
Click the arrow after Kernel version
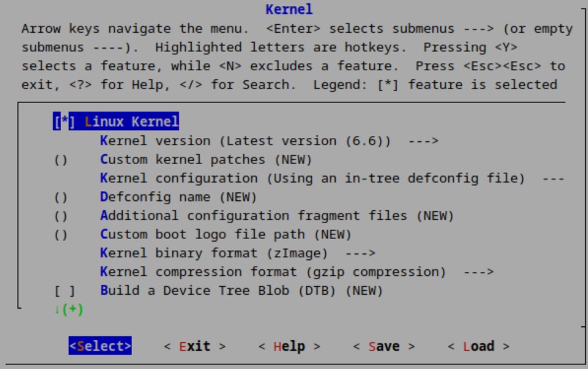(x=422, y=141)
